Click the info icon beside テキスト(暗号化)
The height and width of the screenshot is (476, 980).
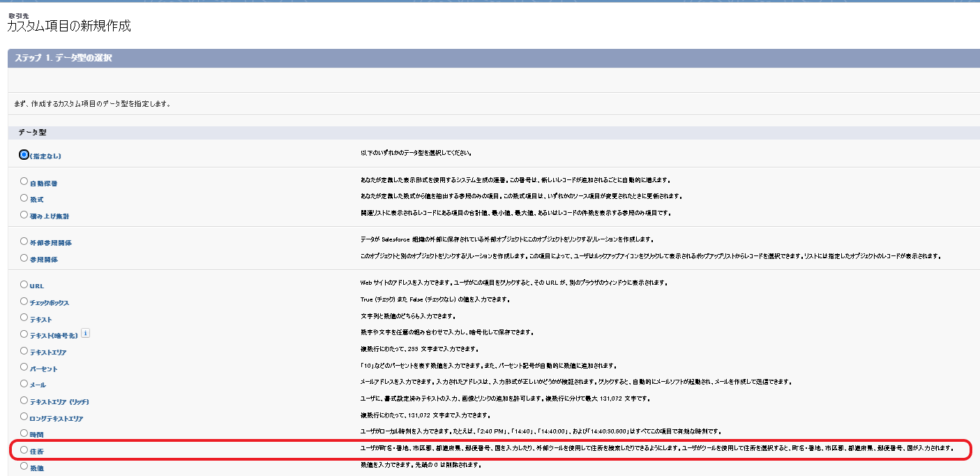coord(86,334)
